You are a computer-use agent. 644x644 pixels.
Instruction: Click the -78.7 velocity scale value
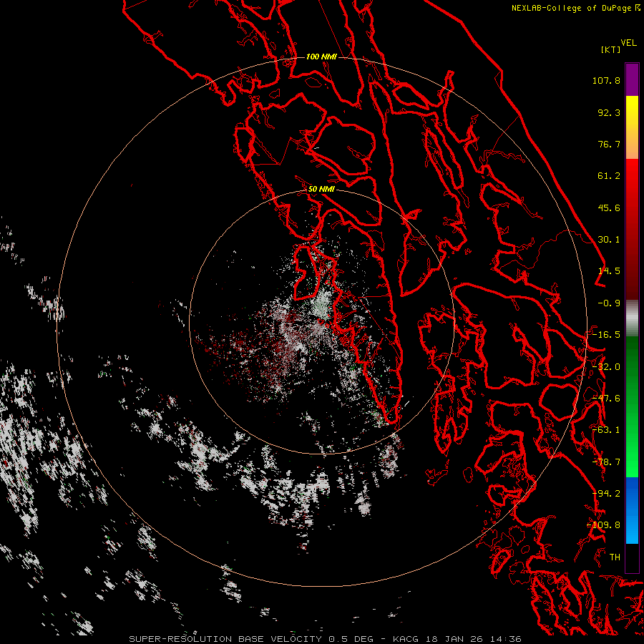point(606,462)
